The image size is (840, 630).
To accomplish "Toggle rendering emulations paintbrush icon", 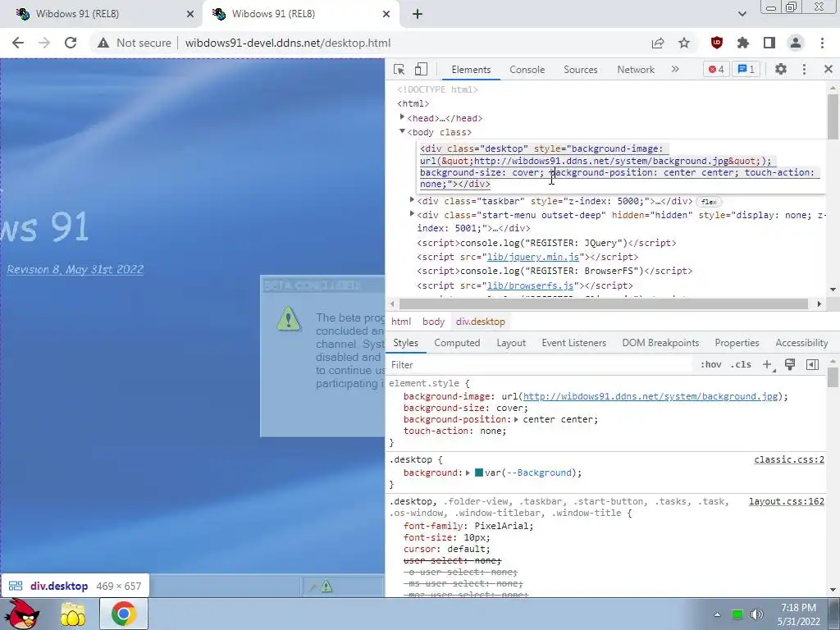I will tap(790, 365).
